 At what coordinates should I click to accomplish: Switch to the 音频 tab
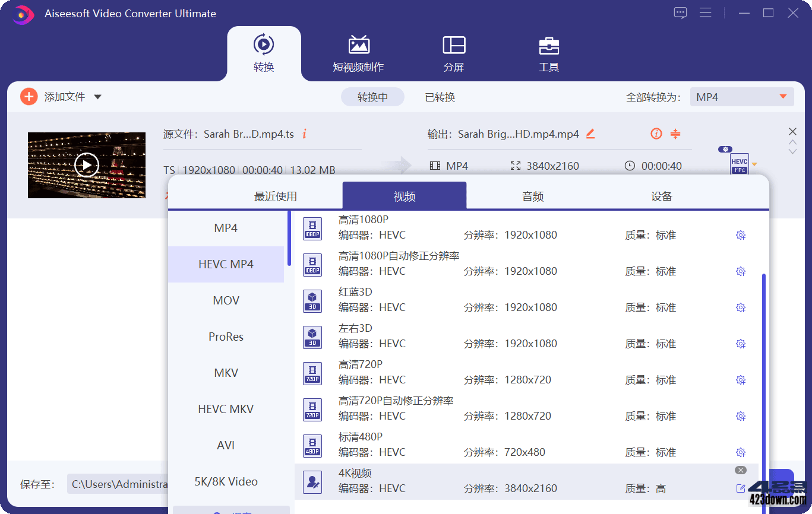coord(532,195)
